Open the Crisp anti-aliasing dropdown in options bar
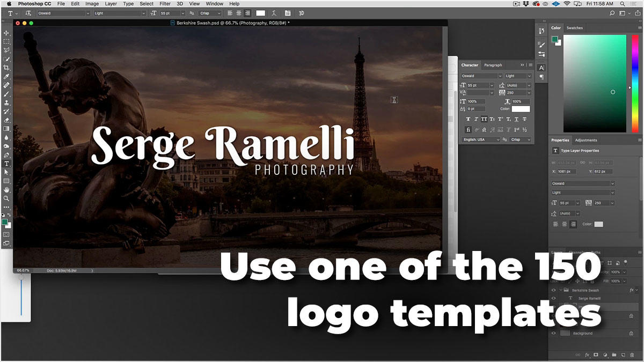This screenshot has height=362, width=644. pos(209,13)
